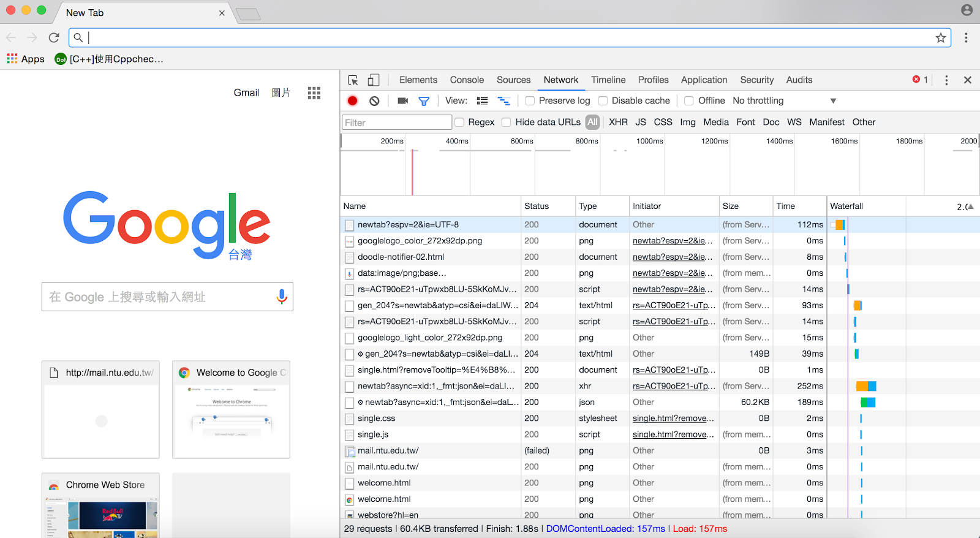Select the googlelogo_color_272x92dp.png request row

(x=660, y=241)
